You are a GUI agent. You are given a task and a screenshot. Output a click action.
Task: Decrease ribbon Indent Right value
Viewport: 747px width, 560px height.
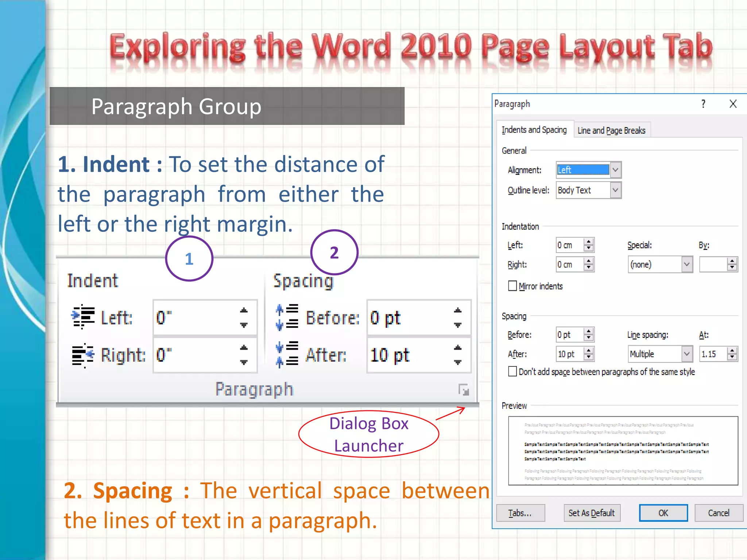coord(244,362)
